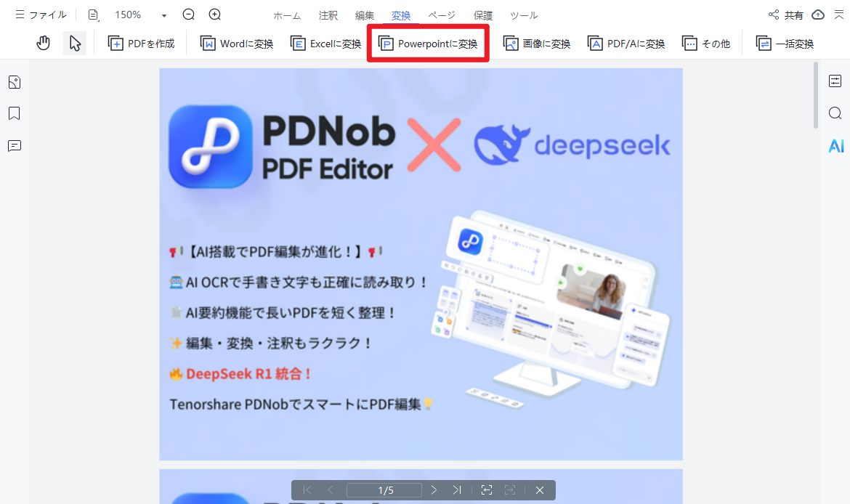850x504 pixels.
Task: Click the PDNob PDF Editor page image
Action: pyautogui.click(x=421, y=264)
